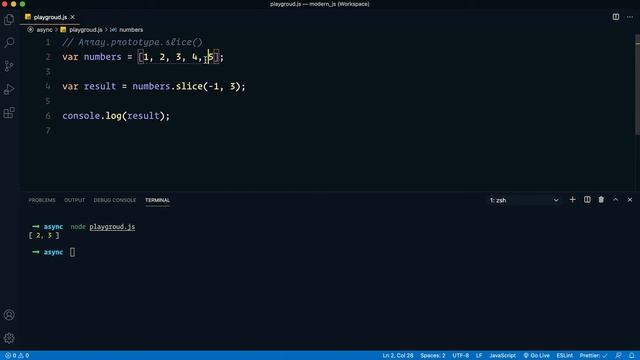Close the terminal panel

click(x=630, y=200)
